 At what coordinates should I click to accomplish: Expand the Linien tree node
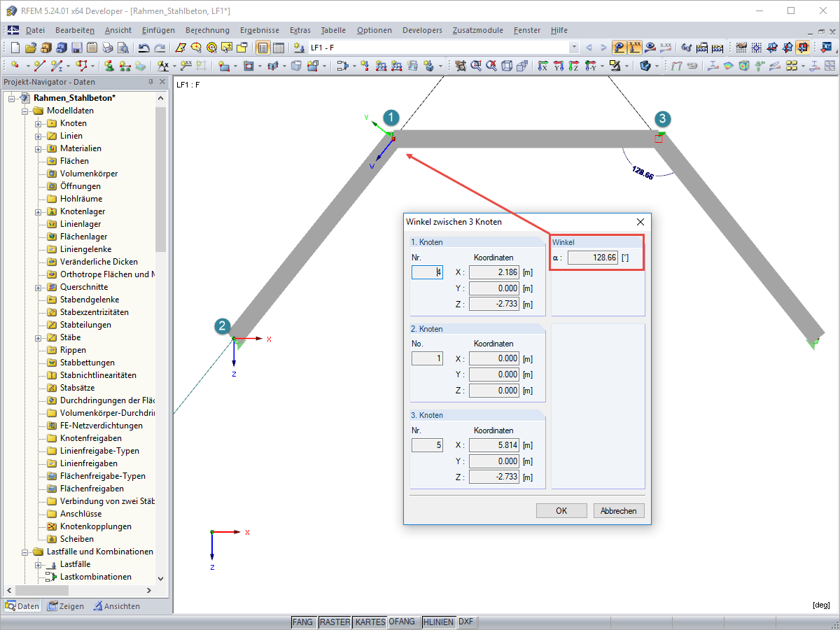(38, 136)
